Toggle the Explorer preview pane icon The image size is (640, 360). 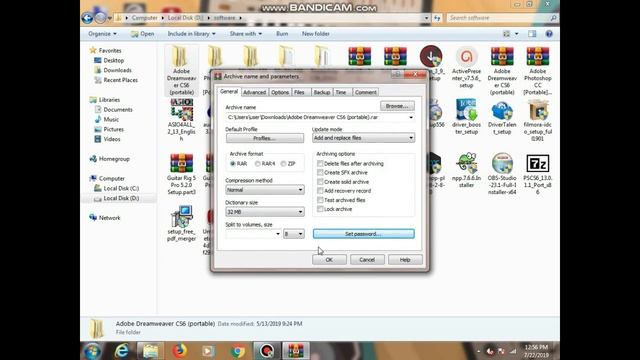[532, 34]
